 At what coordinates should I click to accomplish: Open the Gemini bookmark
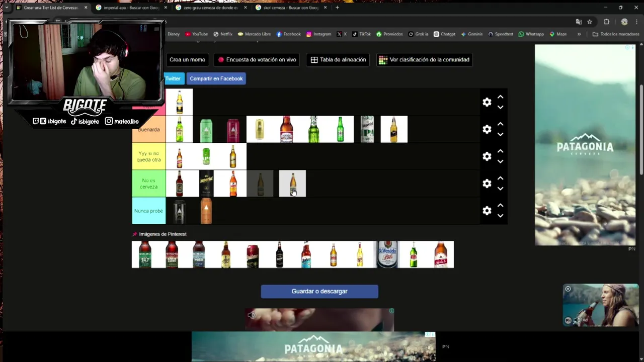click(471, 34)
